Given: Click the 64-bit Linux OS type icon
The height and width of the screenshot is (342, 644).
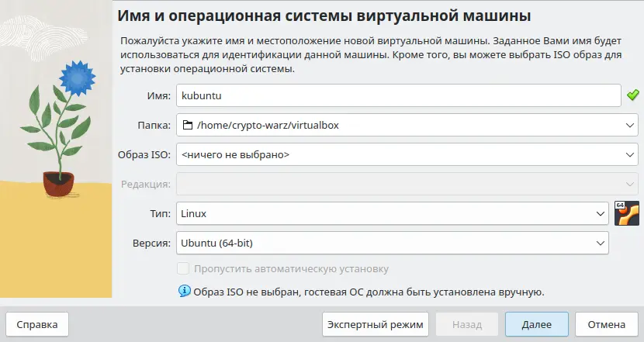Looking at the screenshot, I should coord(627,213).
